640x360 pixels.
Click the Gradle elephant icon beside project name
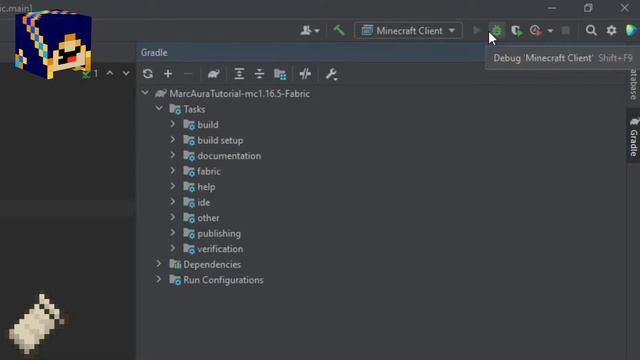point(161,93)
